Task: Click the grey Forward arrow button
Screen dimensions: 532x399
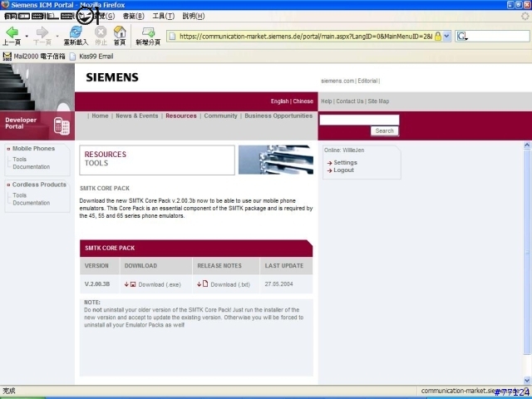Action: [x=42, y=32]
